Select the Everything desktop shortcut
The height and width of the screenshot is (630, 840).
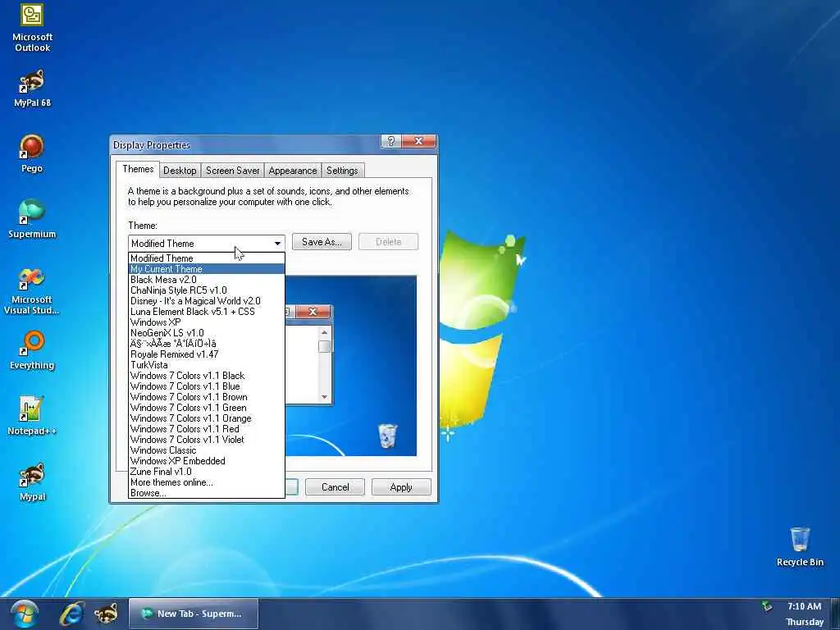32,351
